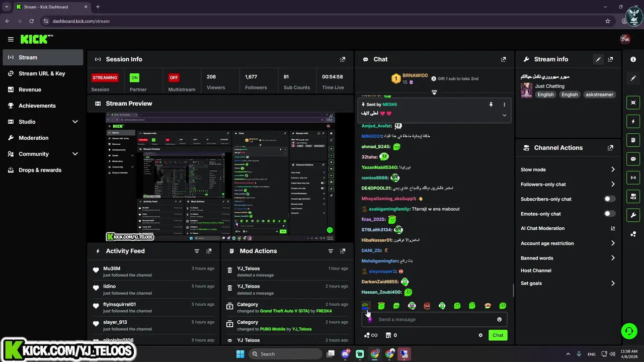
Task: Click the Stream Preview thumbnail
Action: [220, 177]
